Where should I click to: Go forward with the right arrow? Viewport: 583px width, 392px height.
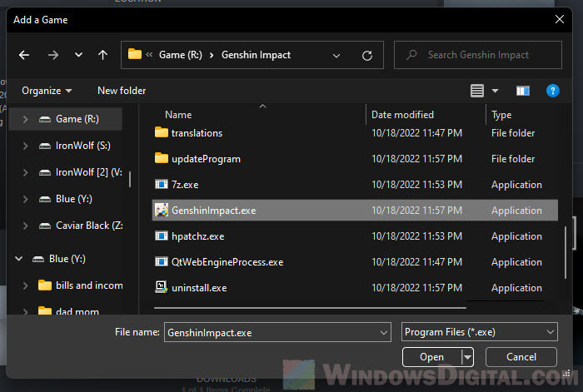(53, 55)
